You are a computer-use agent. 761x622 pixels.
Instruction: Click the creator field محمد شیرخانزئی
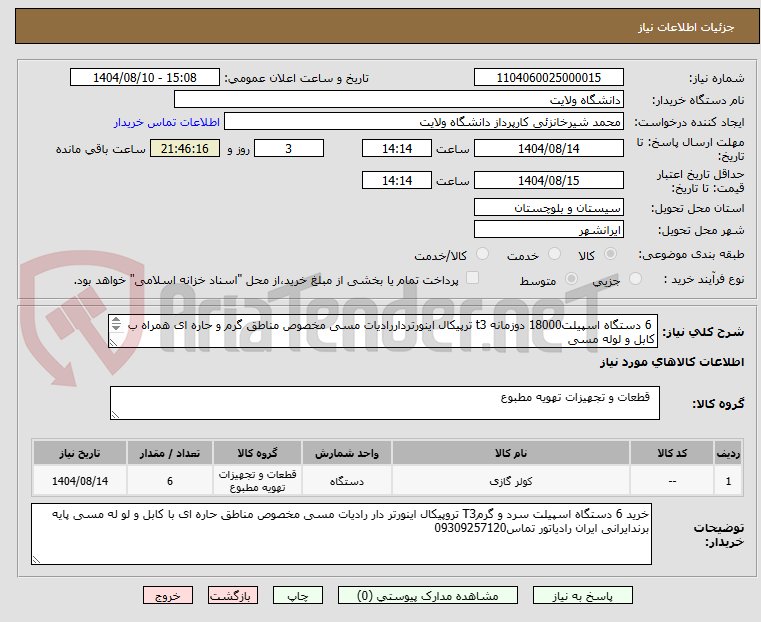tap(424, 122)
